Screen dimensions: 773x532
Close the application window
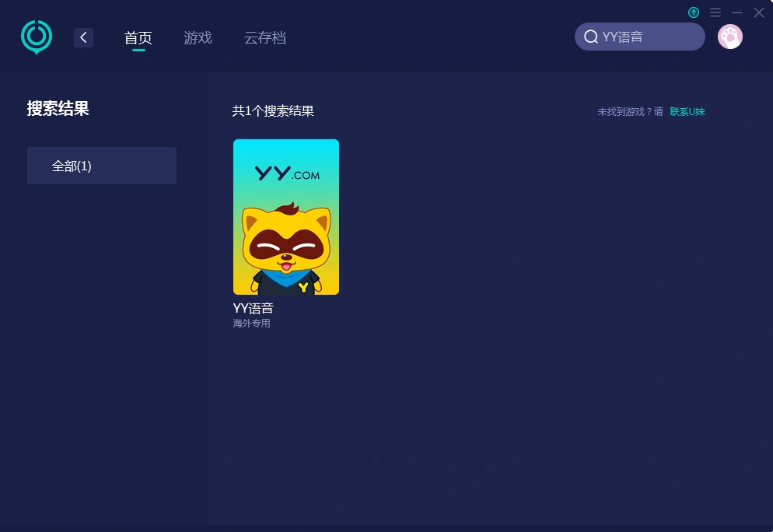coord(759,12)
